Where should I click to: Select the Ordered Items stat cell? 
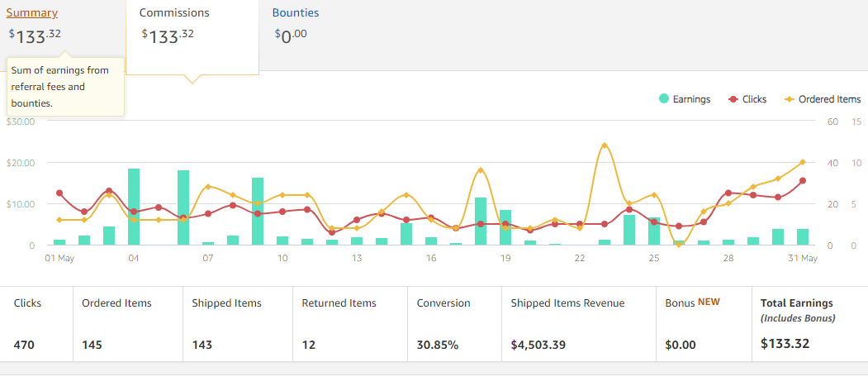coord(127,324)
